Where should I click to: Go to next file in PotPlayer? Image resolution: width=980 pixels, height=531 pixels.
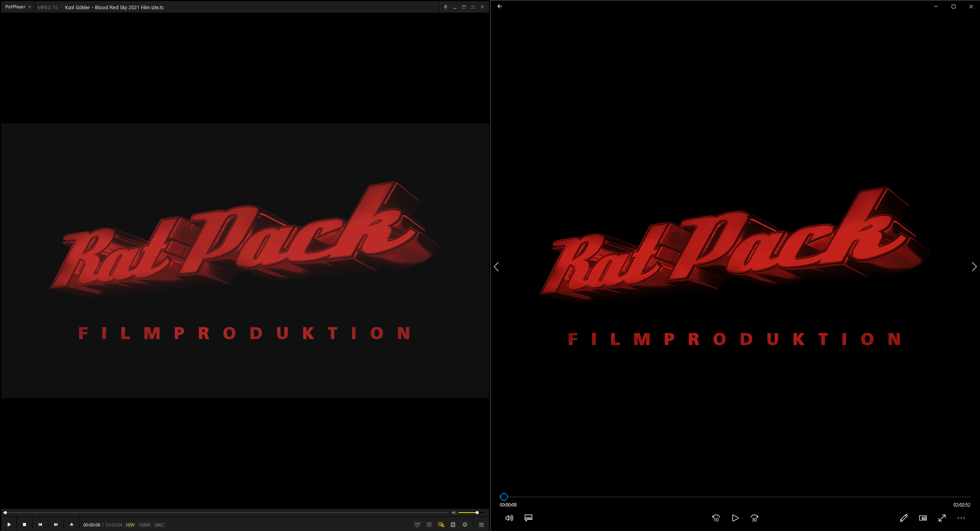tap(56, 524)
